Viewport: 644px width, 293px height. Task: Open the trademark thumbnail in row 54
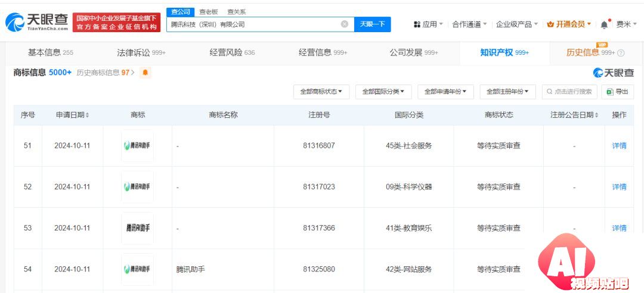point(137,269)
